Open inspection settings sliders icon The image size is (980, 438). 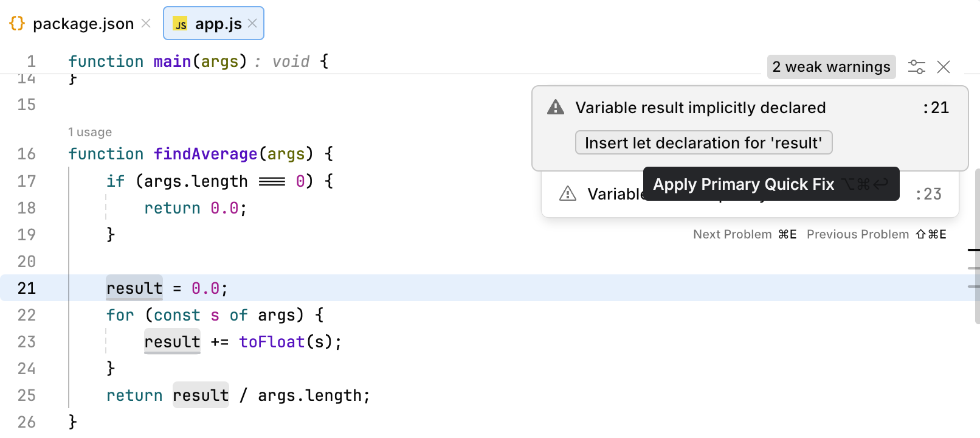point(916,67)
